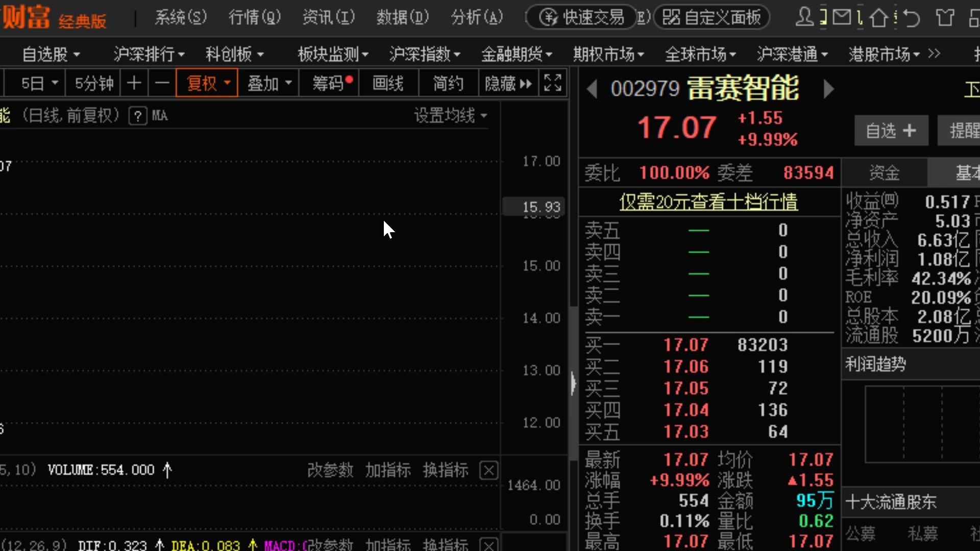Click the question mark help icon
This screenshot has height=551, width=980.
(137, 116)
